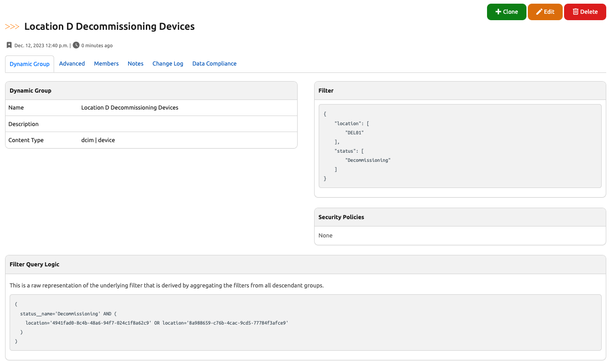This screenshot has width=609, height=364.
Task: Go to the Notes tab
Action: [135, 64]
